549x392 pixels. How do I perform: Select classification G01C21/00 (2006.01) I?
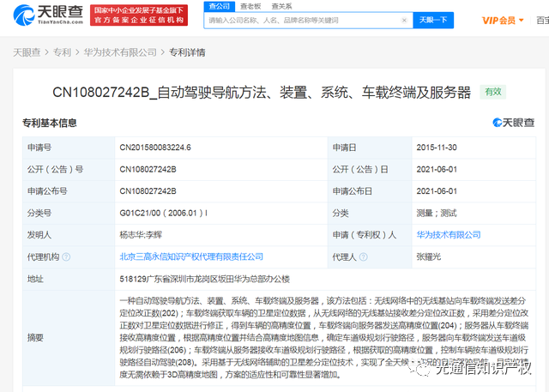[164, 213]
